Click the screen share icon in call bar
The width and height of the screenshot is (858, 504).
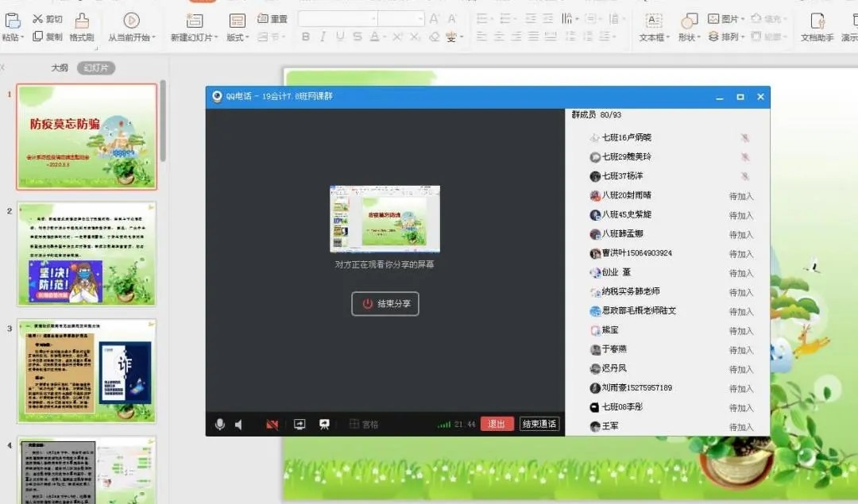tap(300, 425)
